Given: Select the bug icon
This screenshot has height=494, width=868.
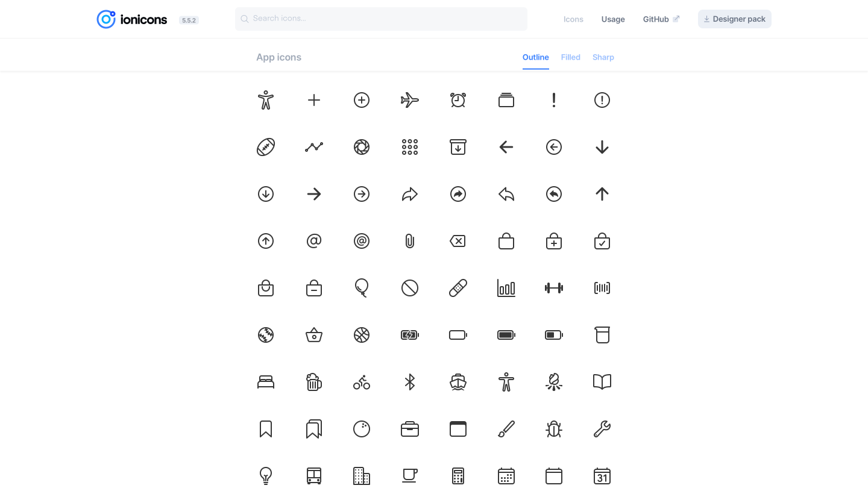Looking at the screenshot, I should pyautogui.click(x=554, y=429).
